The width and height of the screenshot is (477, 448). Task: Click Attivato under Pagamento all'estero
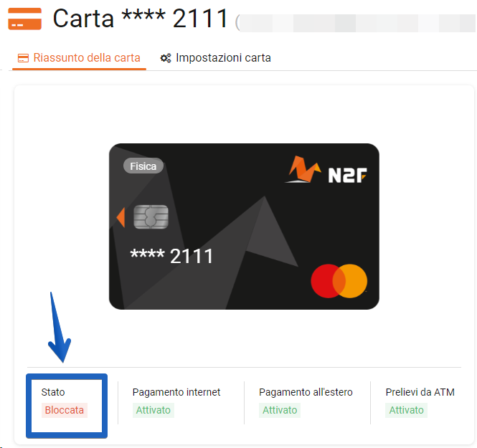pyautogui.click(x=280, y=410)
